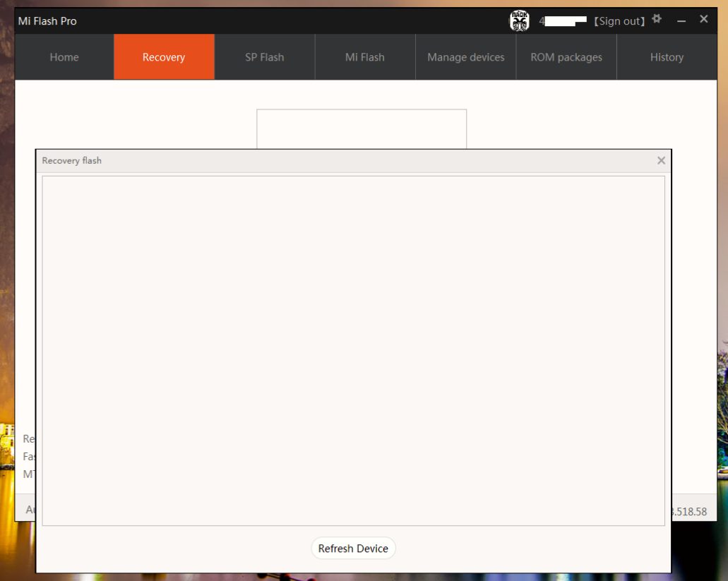728x581 pixels.
Task: Minimize the Mi Flash Pro window
Action: pyautogui.click(x=681, y=21)
